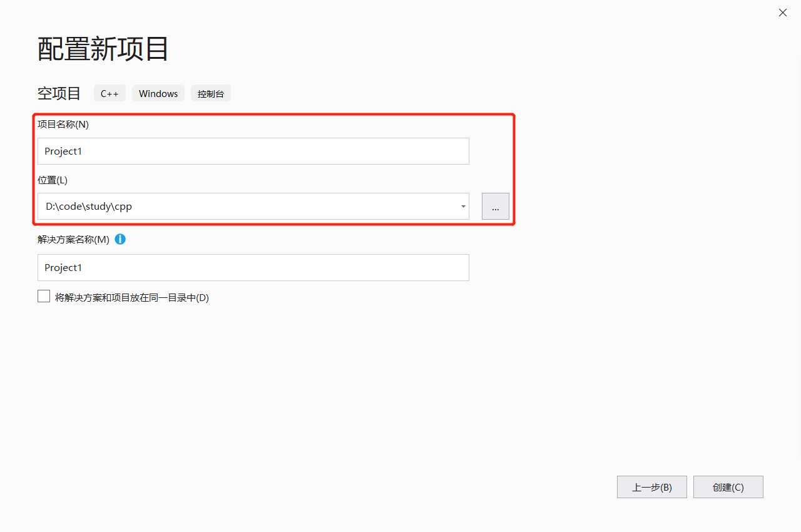Open the location path dropdown arrow
Screen dimensions: 801x532
click(x=463, y=207)
